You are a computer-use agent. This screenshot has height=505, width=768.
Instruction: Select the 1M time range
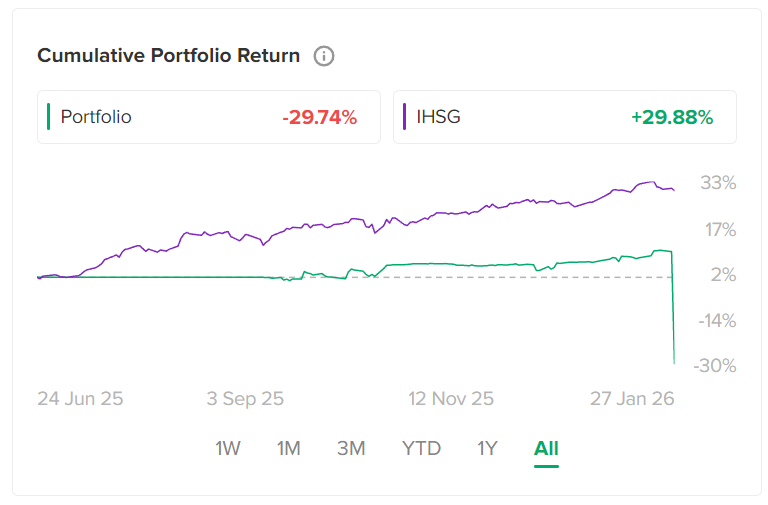coord(289,448)
